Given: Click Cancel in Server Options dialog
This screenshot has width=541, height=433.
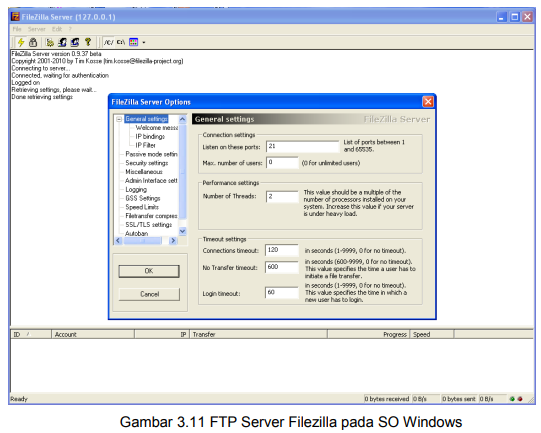Looking at the screenshot, I should 149,294.
